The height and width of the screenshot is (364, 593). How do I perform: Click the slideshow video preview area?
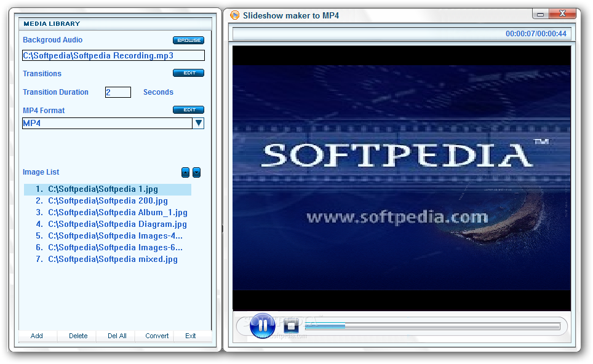[x=401, y=178]
